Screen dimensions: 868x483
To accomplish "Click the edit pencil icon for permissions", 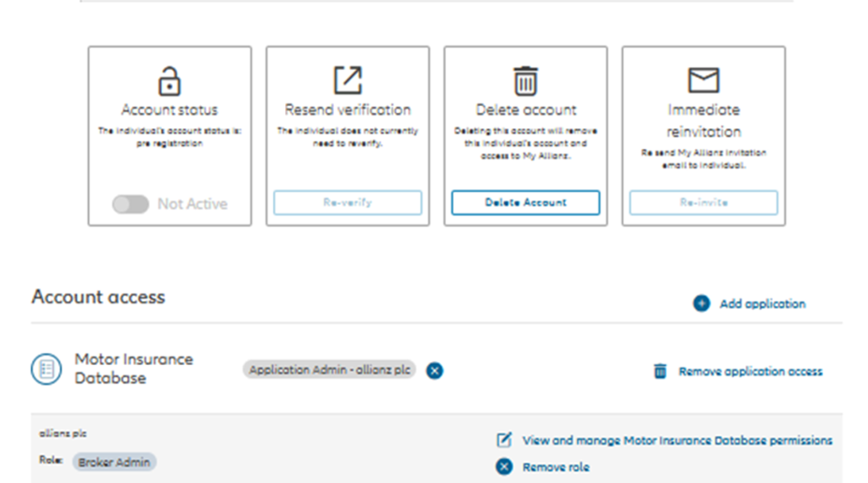I will [x=504, y=440].
